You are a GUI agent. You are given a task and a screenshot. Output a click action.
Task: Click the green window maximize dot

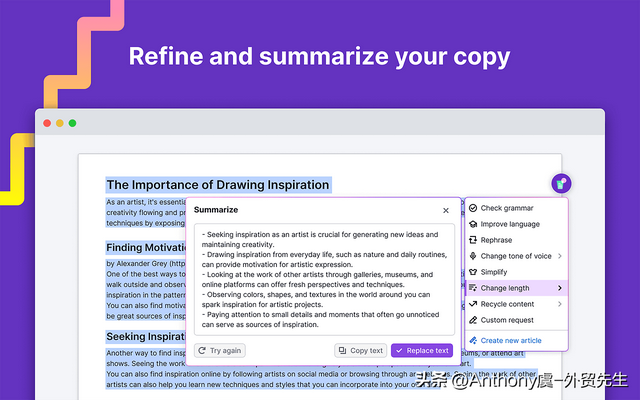pyautogui.click(x=72, y=123)
